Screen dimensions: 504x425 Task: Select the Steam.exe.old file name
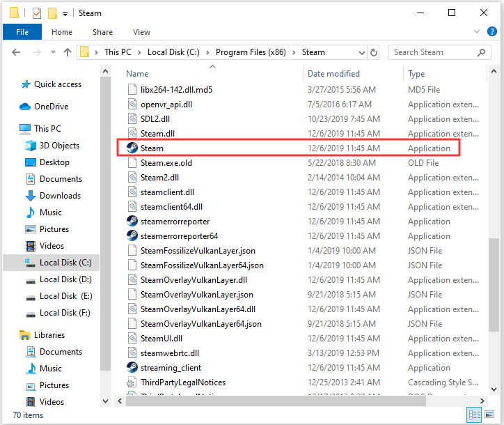pos(166,163)
